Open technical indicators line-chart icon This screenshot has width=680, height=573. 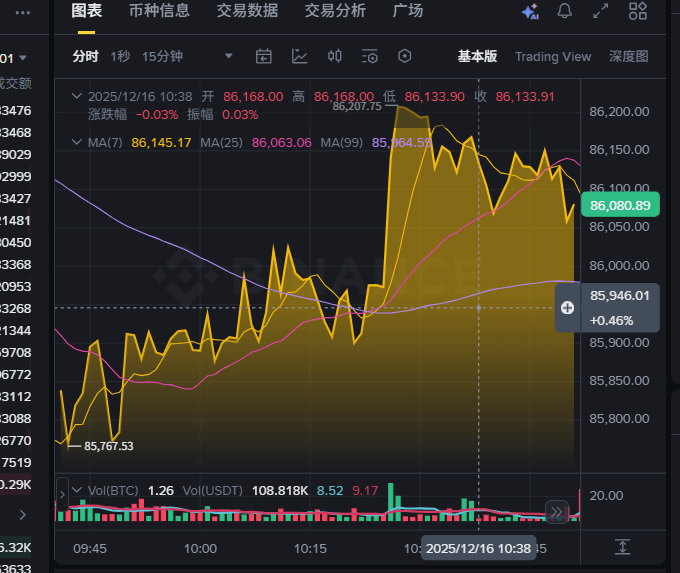click(x=299, y=56)
